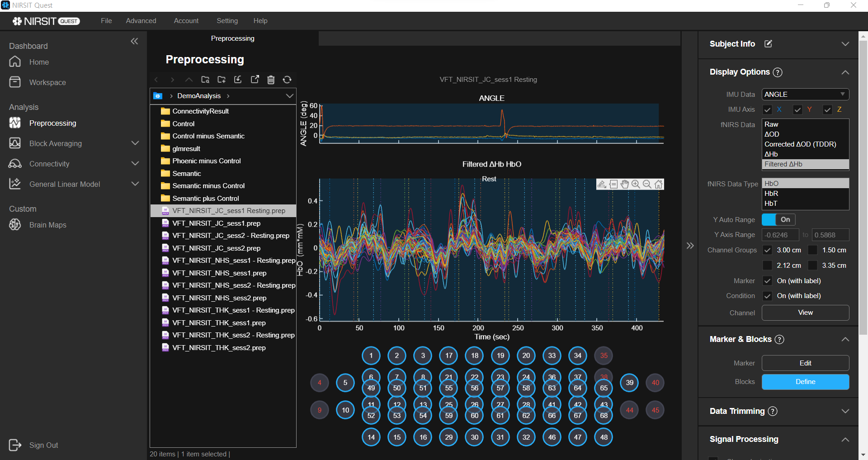Refresh the file list

tap(287, 80)
